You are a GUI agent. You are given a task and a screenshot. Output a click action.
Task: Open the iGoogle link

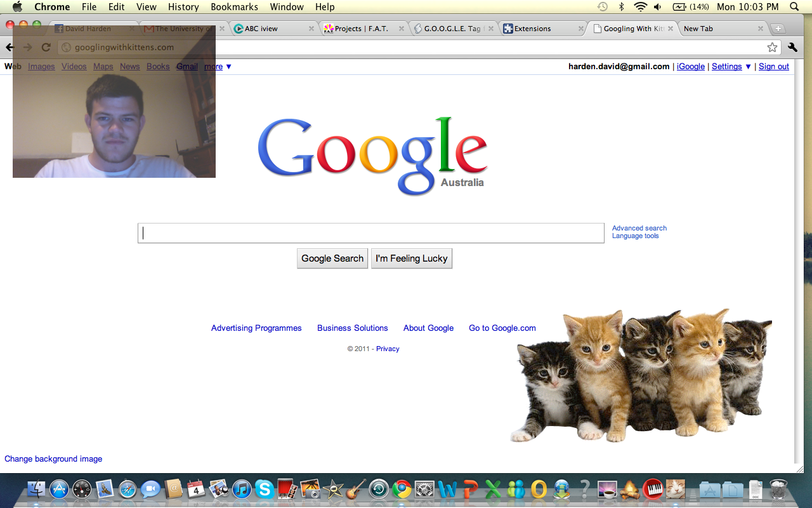[x=691, y=67]
